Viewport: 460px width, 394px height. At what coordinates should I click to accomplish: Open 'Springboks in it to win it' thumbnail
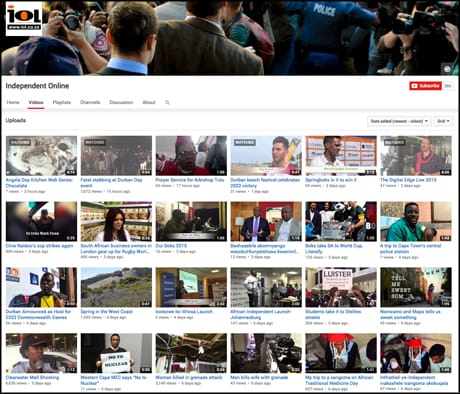(x=341, y=156)
